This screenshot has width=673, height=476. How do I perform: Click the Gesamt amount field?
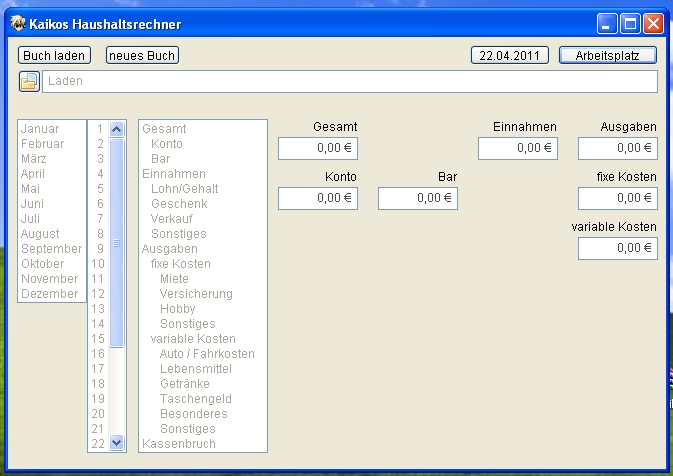[317, 148]
